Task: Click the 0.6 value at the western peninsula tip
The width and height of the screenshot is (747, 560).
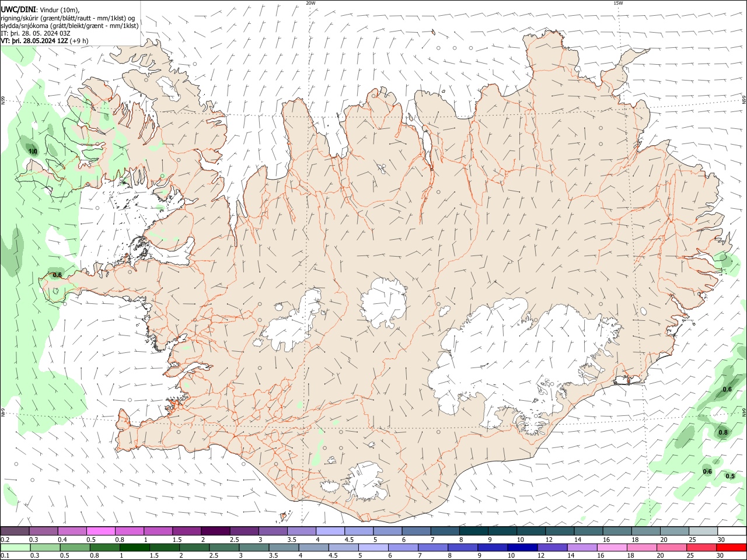Action: click(x=57, y=275)
